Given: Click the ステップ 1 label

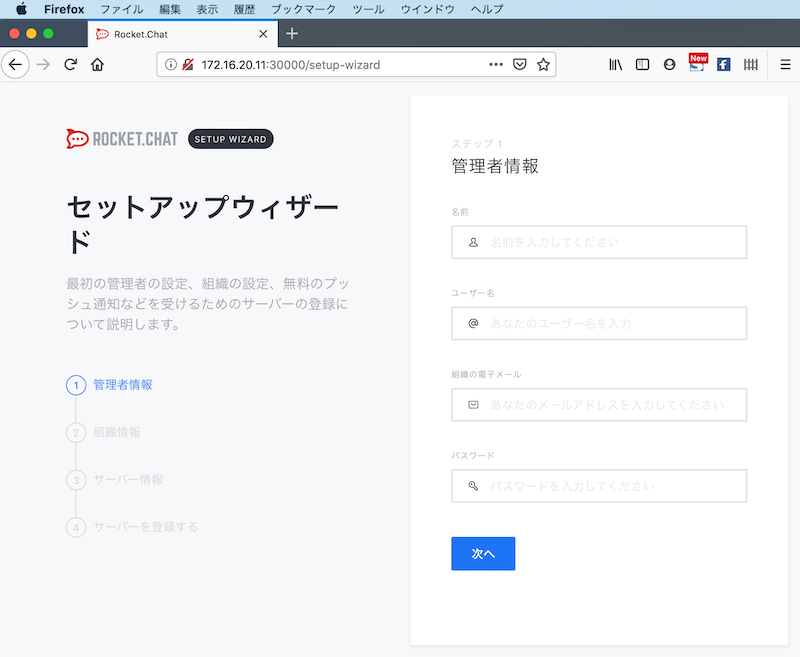Looking at the screenshot, I should click(477, 144).
